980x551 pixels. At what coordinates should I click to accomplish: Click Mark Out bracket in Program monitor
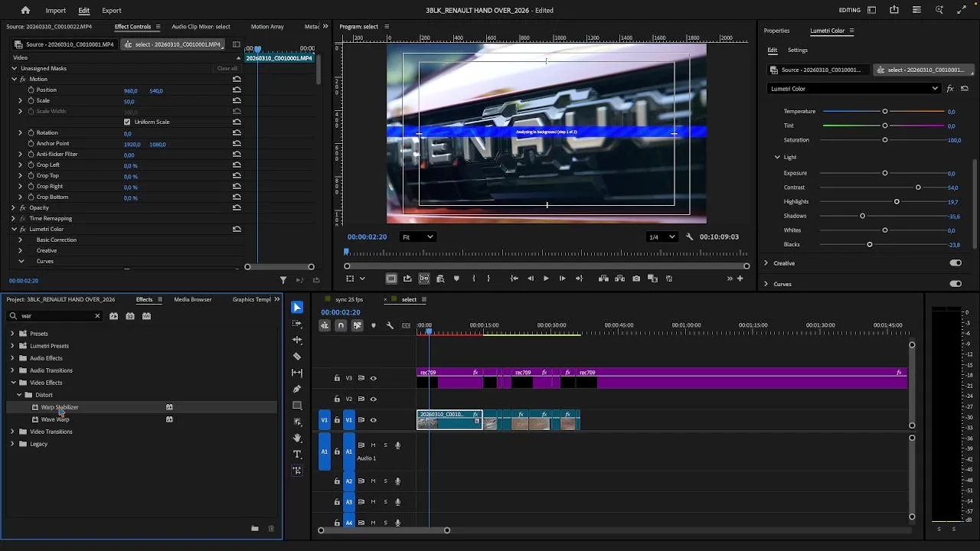[488, 279]
